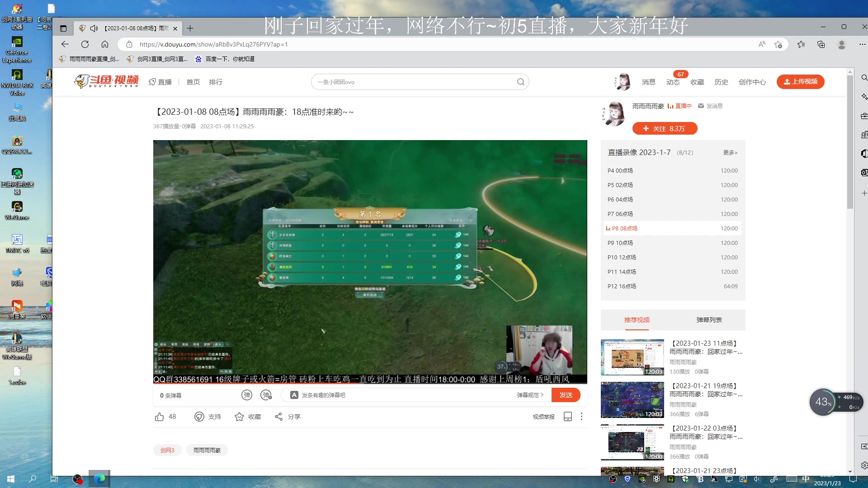The height and width of the screenshot is (488, 868).
Task: Open Edge sidebar search
Action: 864,78
